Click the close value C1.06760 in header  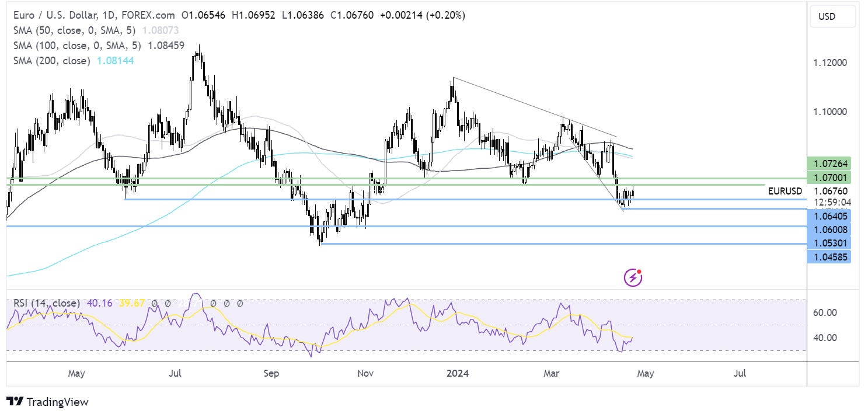[353, 16]
